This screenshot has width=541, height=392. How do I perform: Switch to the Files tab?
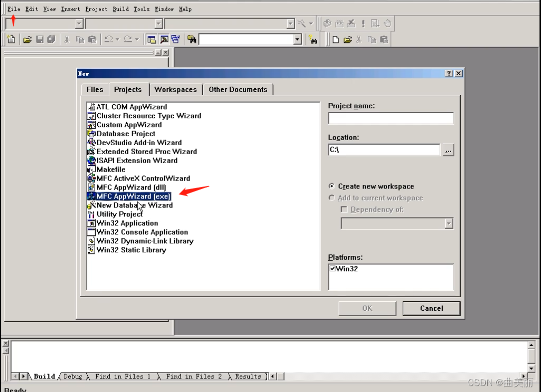click(95, 90)
